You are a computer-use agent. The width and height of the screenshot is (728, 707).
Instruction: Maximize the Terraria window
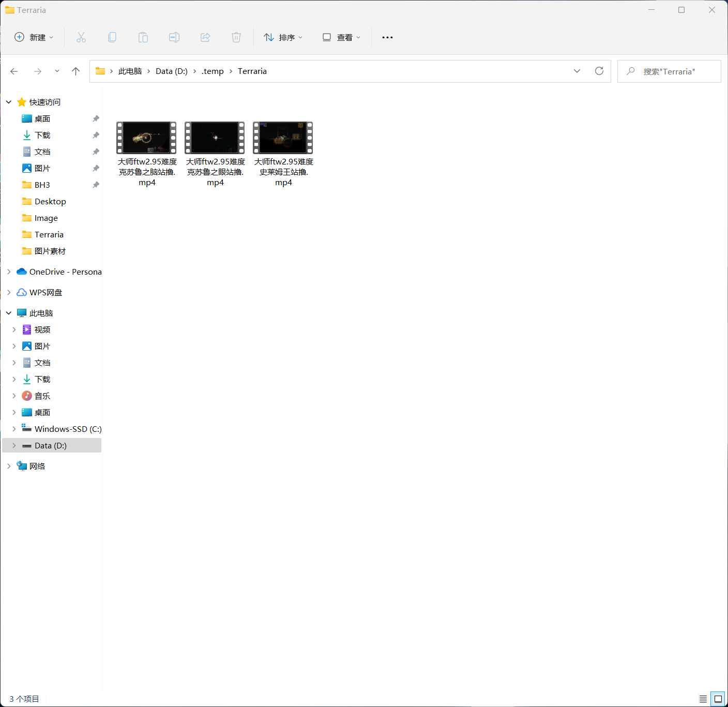click(x=681, y=10)
